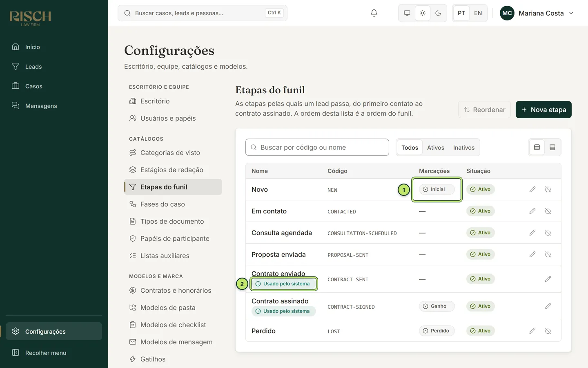Click Usado pelo sistema under Contrato assinado
The image size is (588, 368).
(x=284, y=311)
